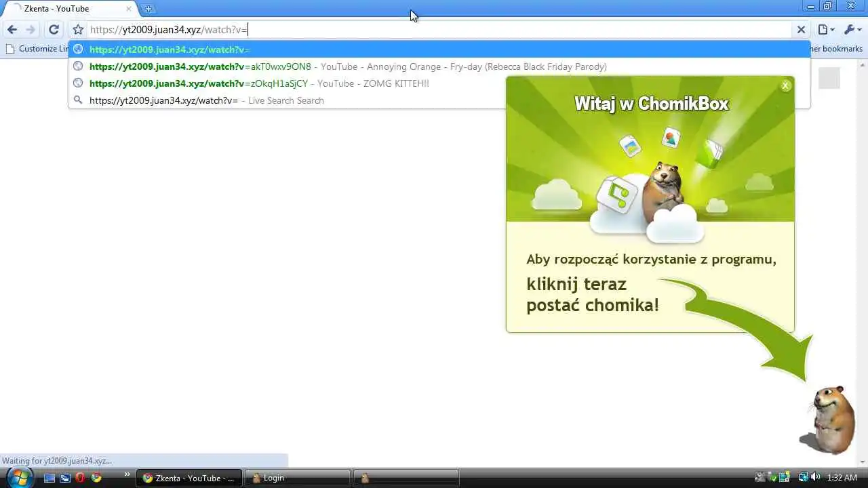Pick the highlighted watch?v= suggestion
This screenshot has width=868, height=488.
point(439,49)
